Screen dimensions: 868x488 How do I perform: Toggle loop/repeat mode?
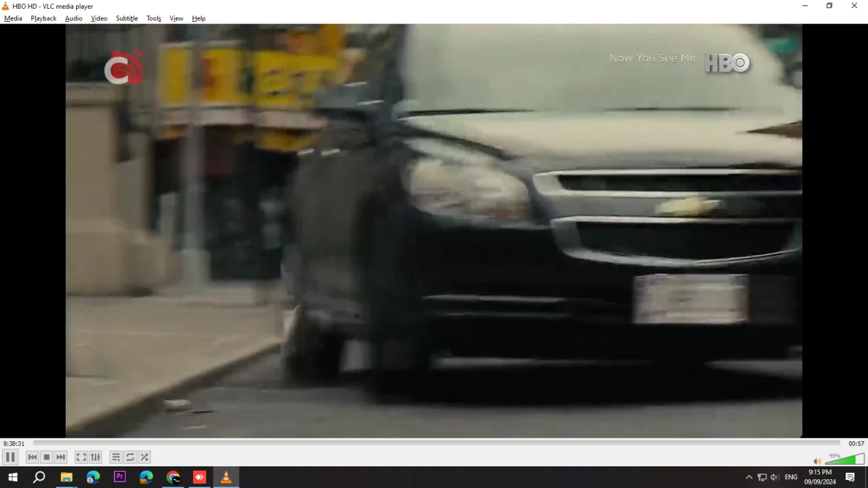130,457
